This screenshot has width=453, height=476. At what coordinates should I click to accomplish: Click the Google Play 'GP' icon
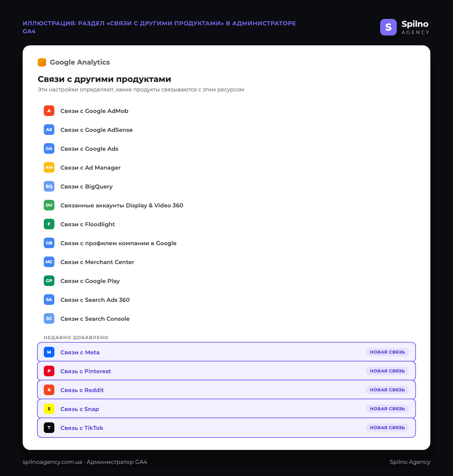(x=49, y=281)
